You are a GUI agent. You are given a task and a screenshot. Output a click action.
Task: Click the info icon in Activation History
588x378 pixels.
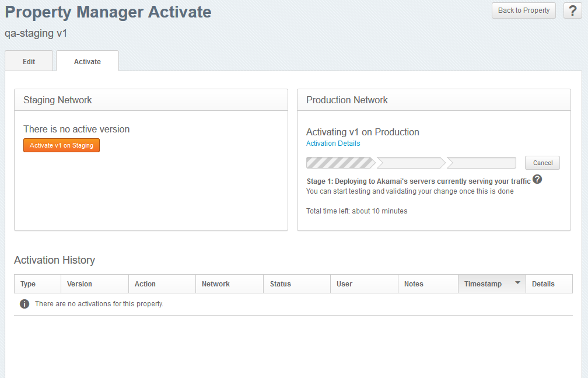[24, 303]
